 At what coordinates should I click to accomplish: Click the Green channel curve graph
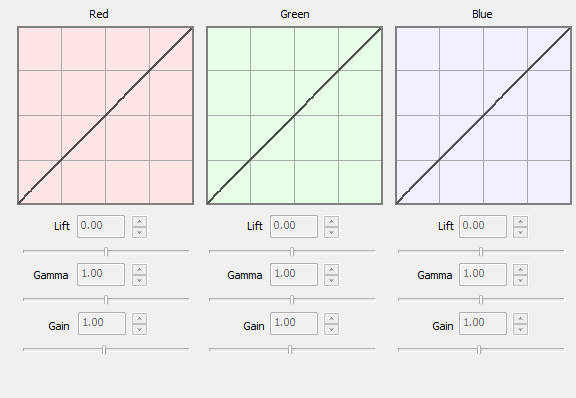(x=294, y=115)
